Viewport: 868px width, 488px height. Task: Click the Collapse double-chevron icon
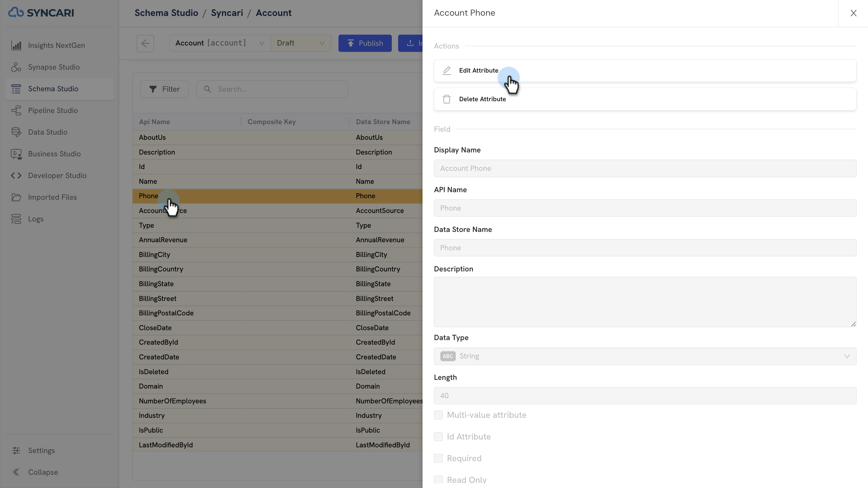16,472
